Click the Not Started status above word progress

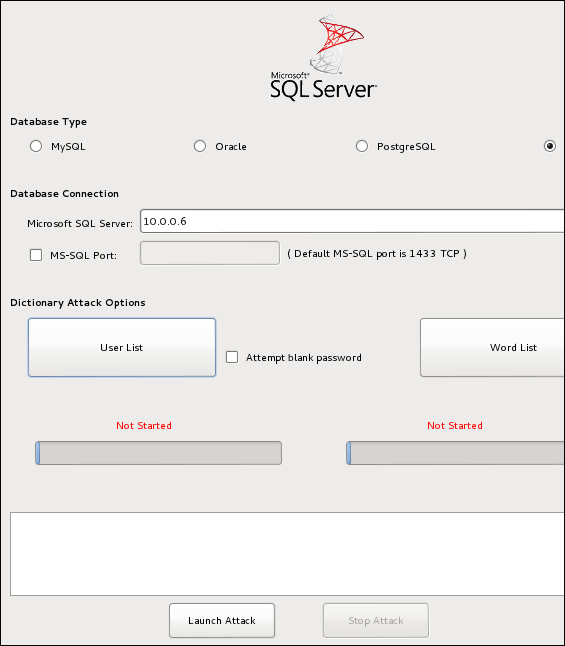tap(455, 426)
